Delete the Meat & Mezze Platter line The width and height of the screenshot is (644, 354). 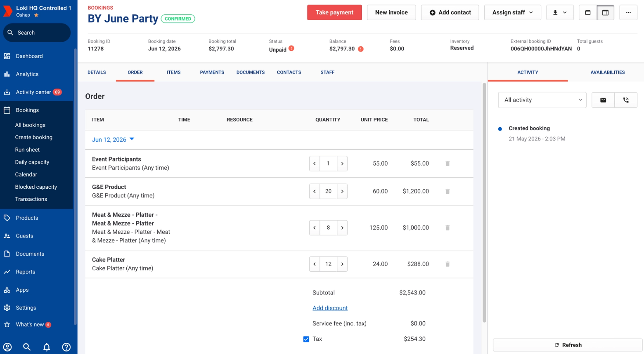447,228
